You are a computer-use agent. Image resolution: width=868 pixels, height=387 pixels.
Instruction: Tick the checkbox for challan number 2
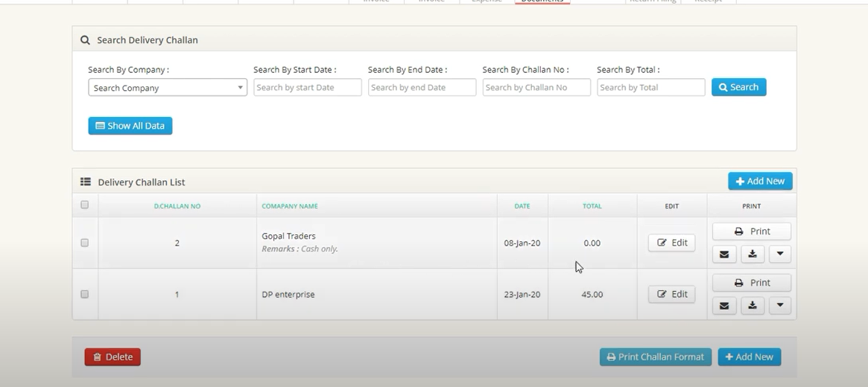[84, 243]
